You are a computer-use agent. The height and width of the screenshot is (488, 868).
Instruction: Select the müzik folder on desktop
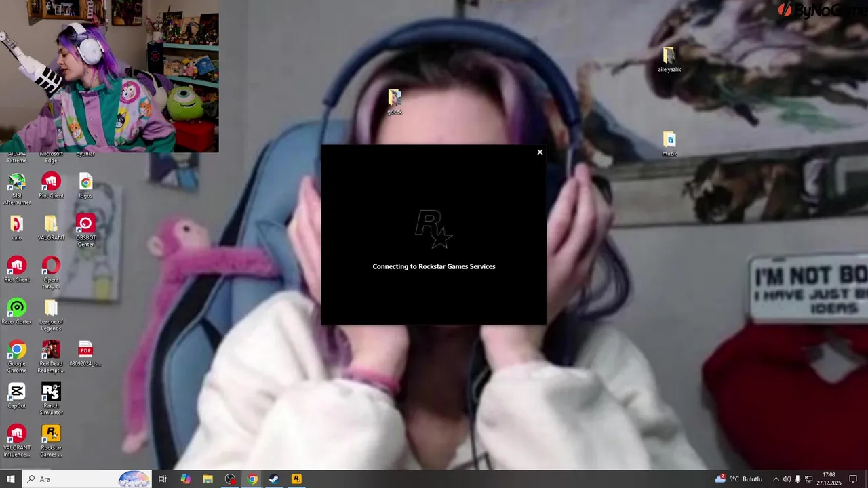(x=669, y=144)
